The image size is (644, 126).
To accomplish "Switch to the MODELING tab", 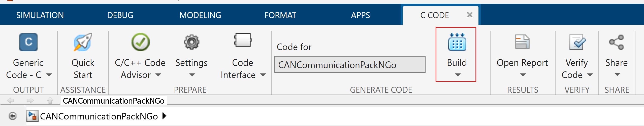I will tap(200, 15).
